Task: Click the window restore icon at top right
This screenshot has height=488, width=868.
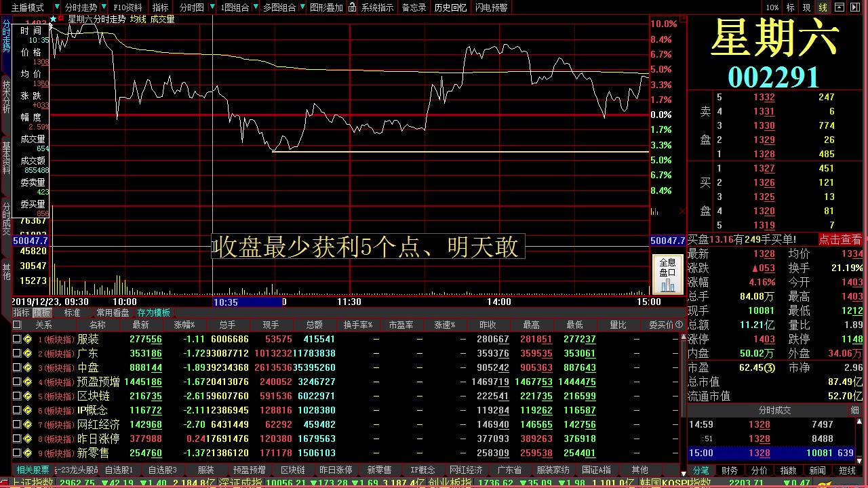Action: [840, 7]
